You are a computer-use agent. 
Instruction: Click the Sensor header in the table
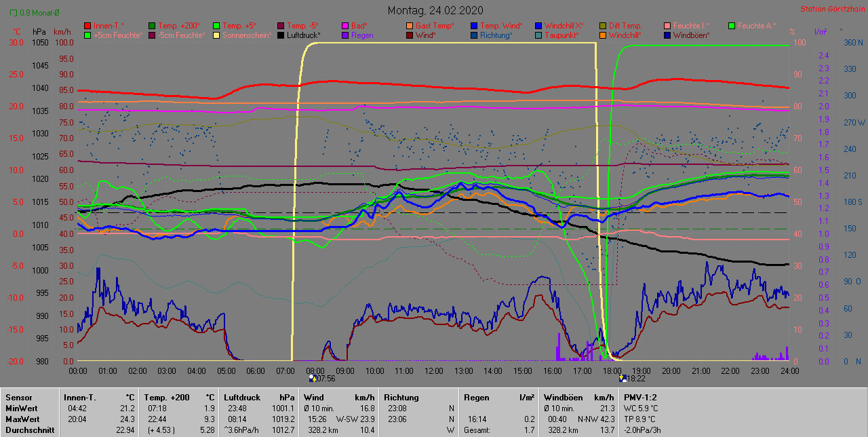[x=19, y=398]
